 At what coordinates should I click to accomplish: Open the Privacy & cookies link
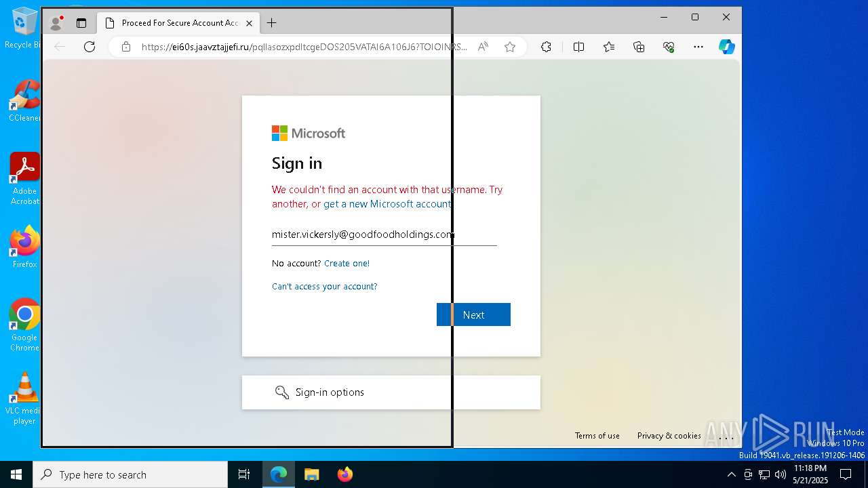pyautogui.click(x=669, y=436)
